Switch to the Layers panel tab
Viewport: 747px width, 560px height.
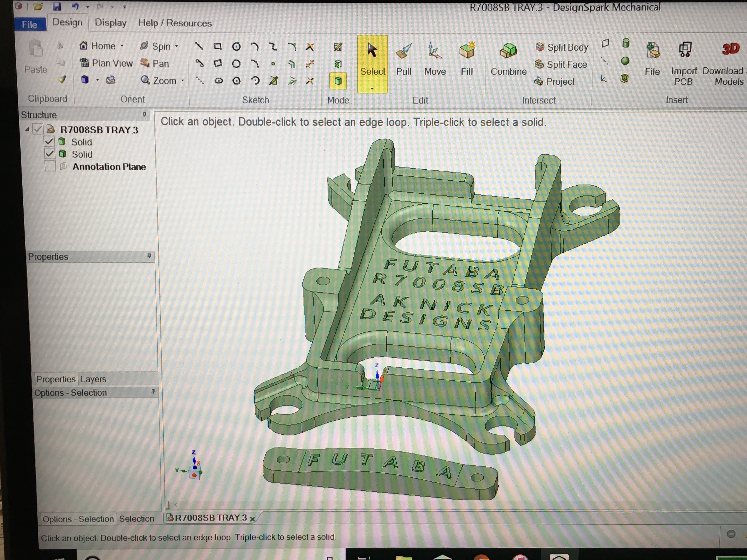point(93,379)
